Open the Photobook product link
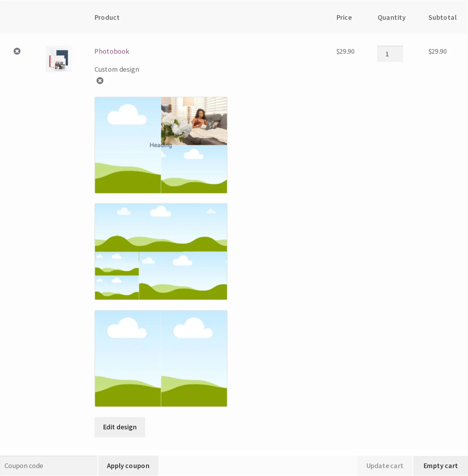The width and height of the screenshot is (468, 476). [112, 51]
